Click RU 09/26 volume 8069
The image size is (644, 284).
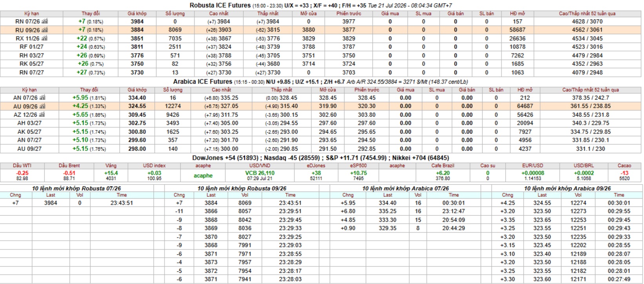175,30
